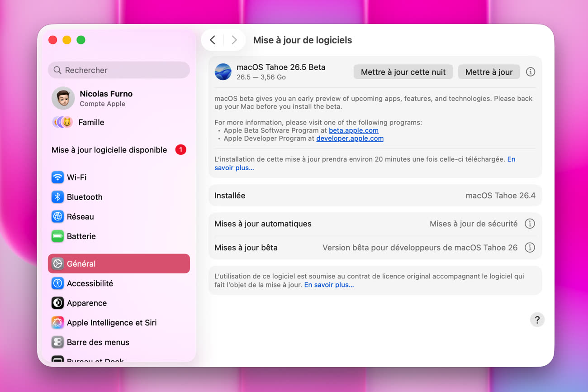Open Barre des menus settings
588x392 pixels.
tap(98, 342)
